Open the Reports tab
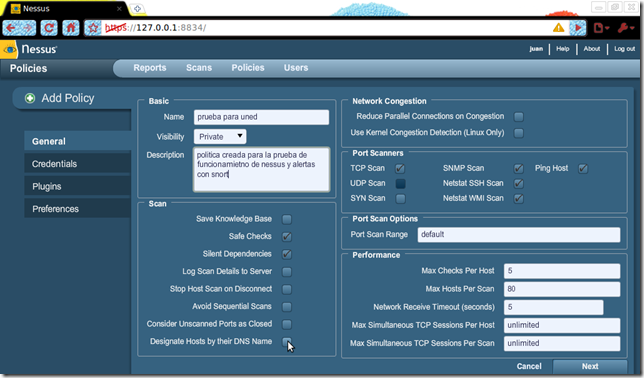644x378 pixels. click(150, 68)
